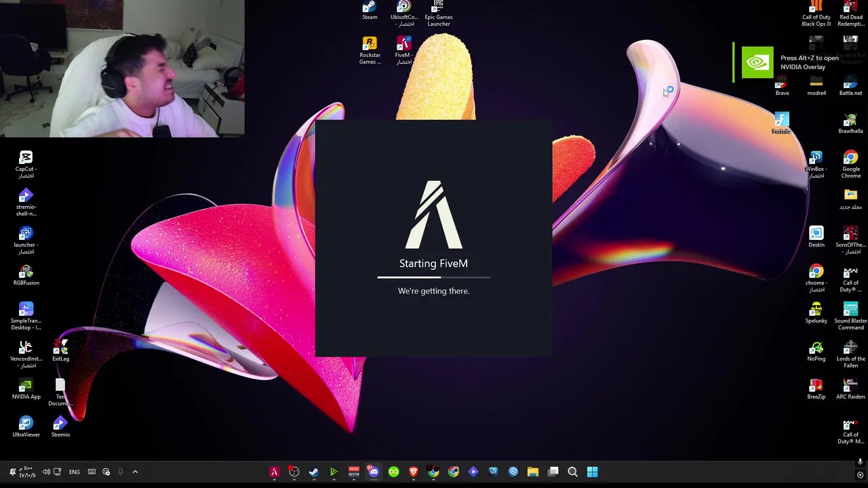
Task: Click the Starting FiveM progress bar
Action: click(433, 277)
